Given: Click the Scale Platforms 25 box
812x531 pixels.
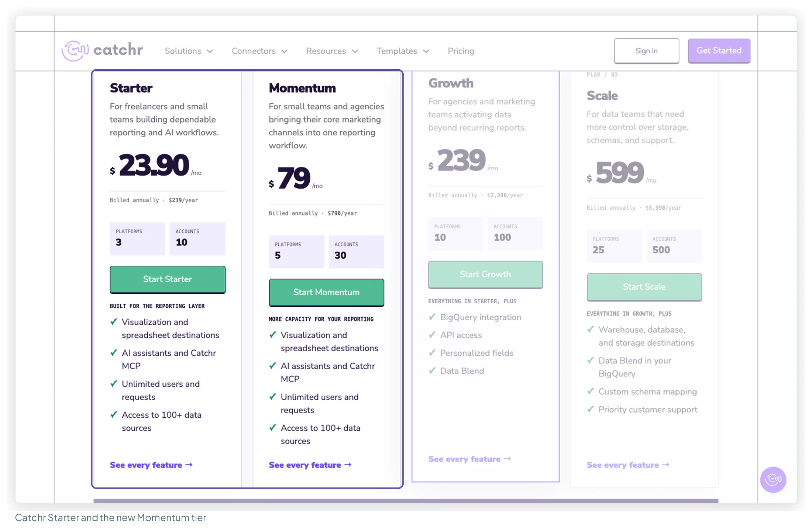Looking at the screenshot, I should point(614,246).
